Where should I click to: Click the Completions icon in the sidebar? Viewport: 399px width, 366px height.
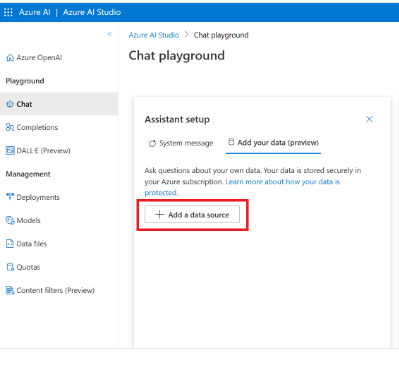coord(10,127)
